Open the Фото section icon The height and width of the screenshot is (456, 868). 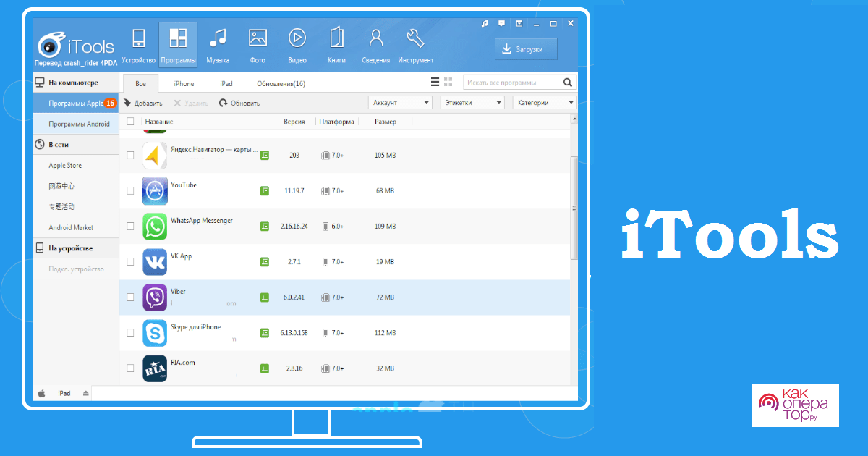[x=258, y=38]
